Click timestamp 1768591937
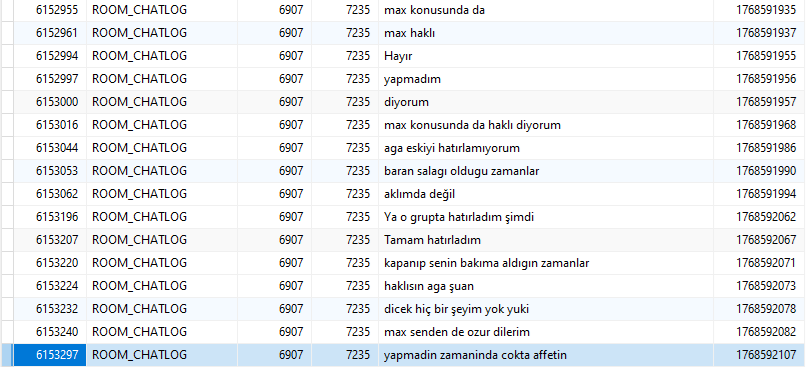Viewport: 810px width, 367px height. [759, 33]
